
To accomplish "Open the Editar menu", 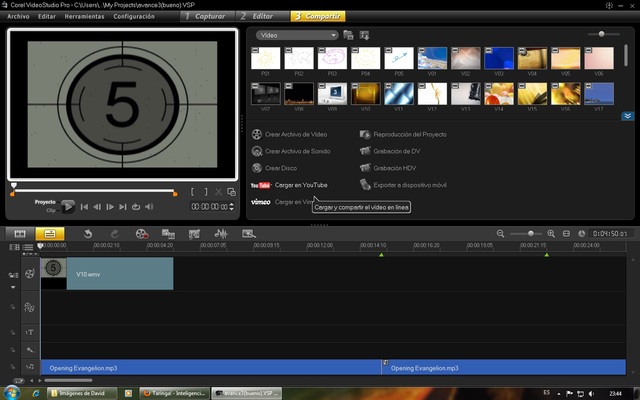I will pyautogui.click(x=47, y=16).
